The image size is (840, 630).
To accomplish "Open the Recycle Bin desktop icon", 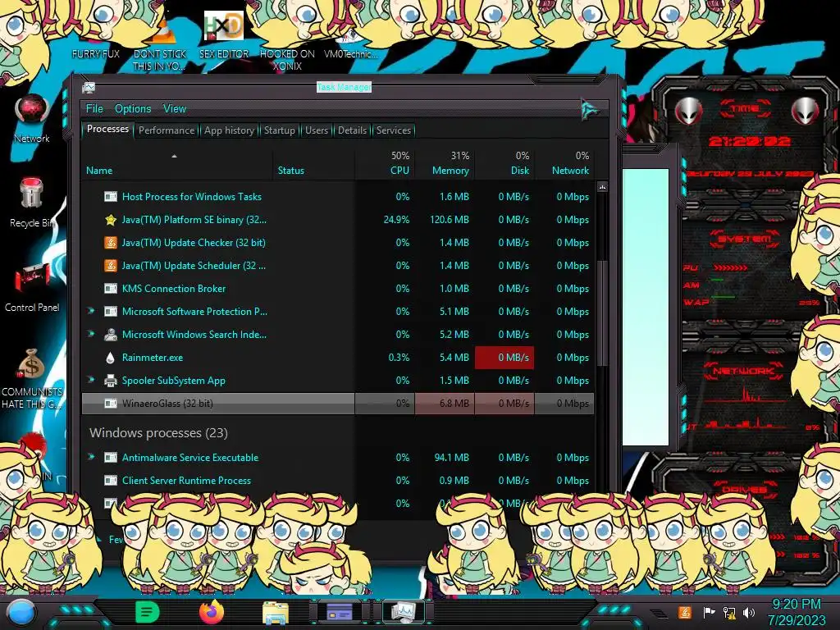I will click(32, 203).
